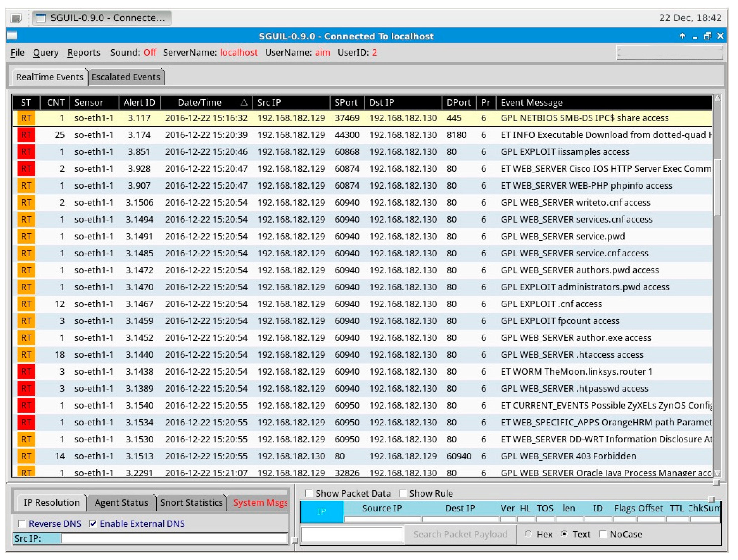
Task: Enable the Reverse DNS checkbox
Action: pos(22,524)
